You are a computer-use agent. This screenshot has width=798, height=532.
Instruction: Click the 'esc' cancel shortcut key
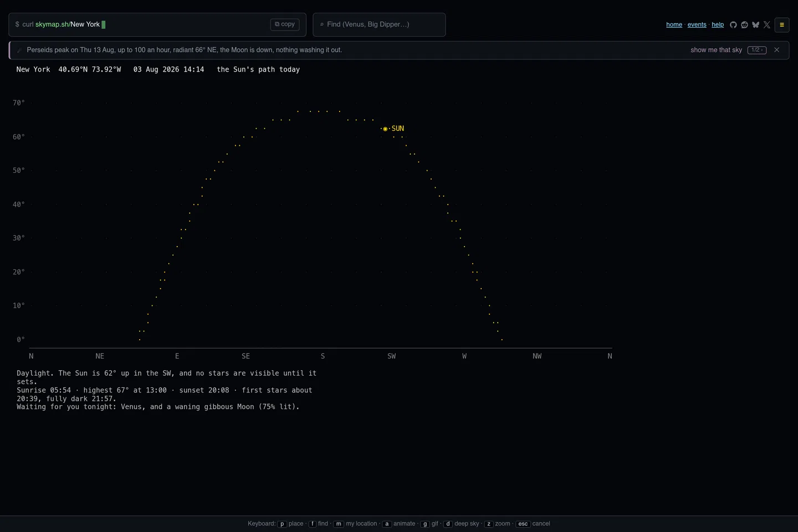[523, 524]
